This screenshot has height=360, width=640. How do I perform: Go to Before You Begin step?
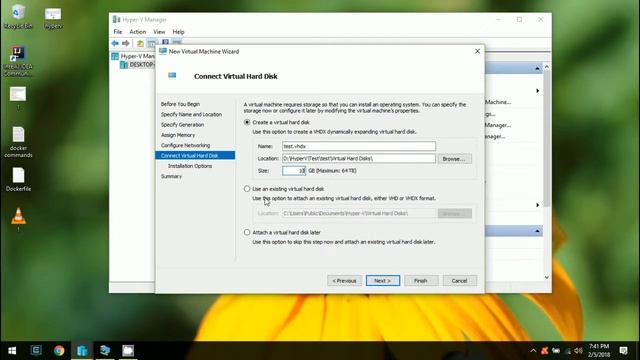(x=180, y=104)
